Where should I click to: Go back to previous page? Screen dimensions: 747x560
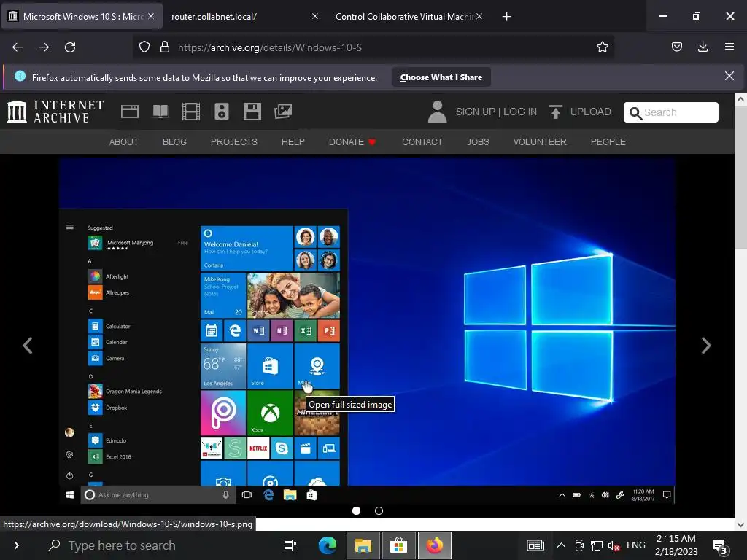(18, 47)
